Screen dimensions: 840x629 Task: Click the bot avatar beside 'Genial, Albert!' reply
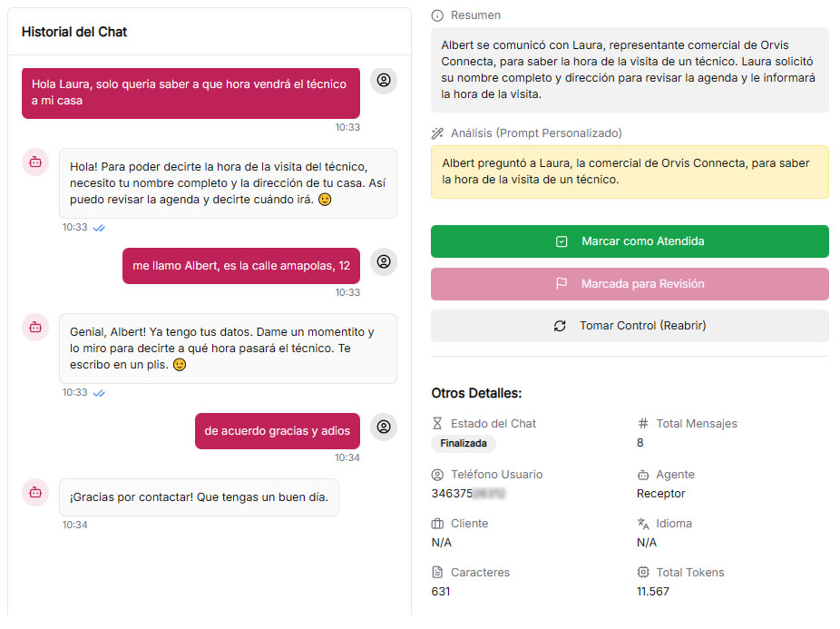click(35, 328)
